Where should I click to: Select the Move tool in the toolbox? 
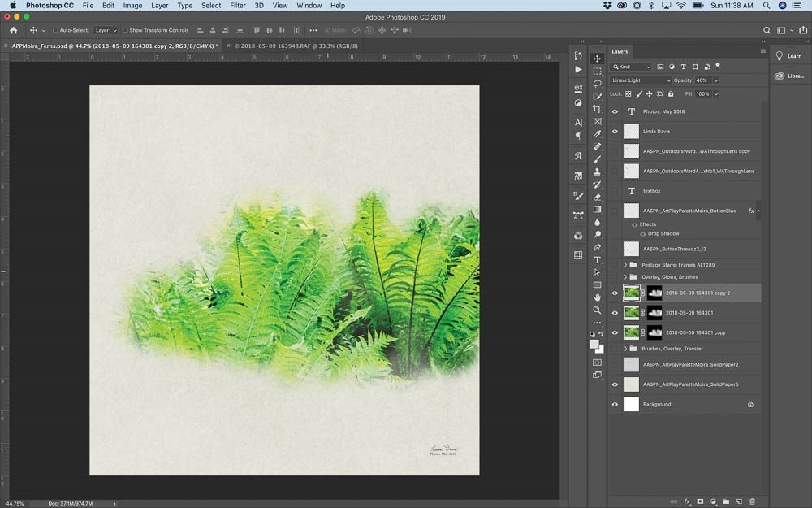click(x=597, y=59)
